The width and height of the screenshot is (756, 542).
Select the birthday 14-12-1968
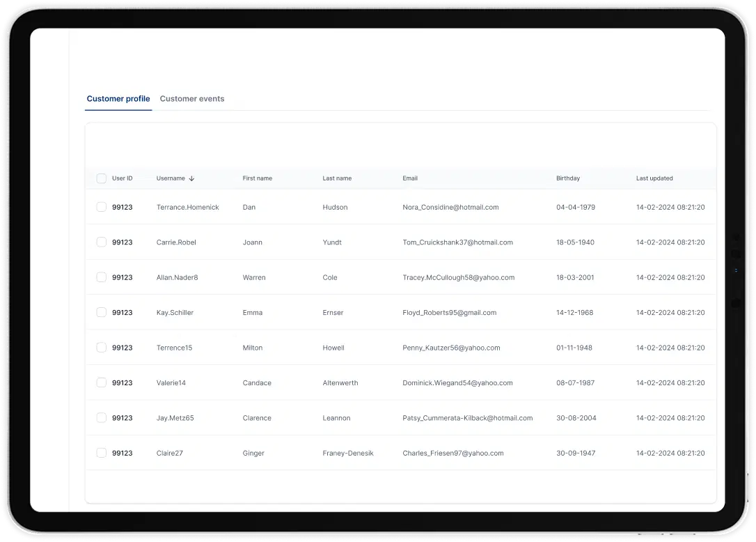pyautogui.click(x=575, y=313)
